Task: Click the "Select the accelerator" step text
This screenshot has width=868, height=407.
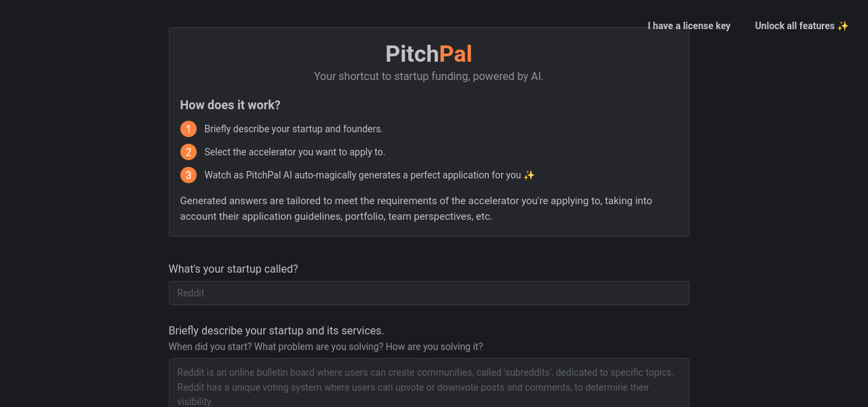Action: coord(294,152)
